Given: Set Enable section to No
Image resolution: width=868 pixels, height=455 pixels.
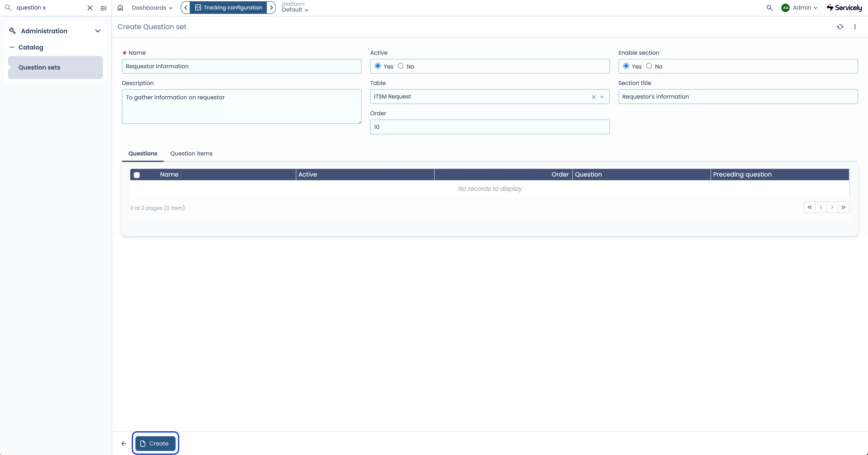Looking at the screenshot, I should pyautogui.click(x=649, y=66).
